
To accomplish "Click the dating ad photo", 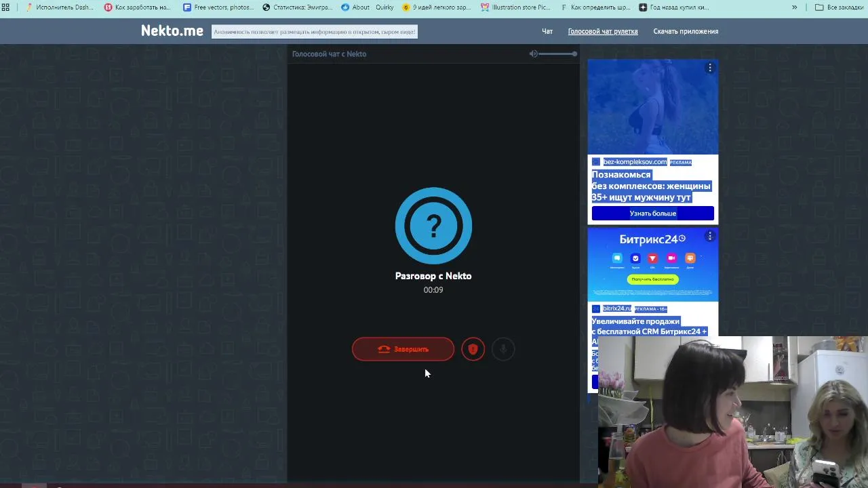I will 652,106.
